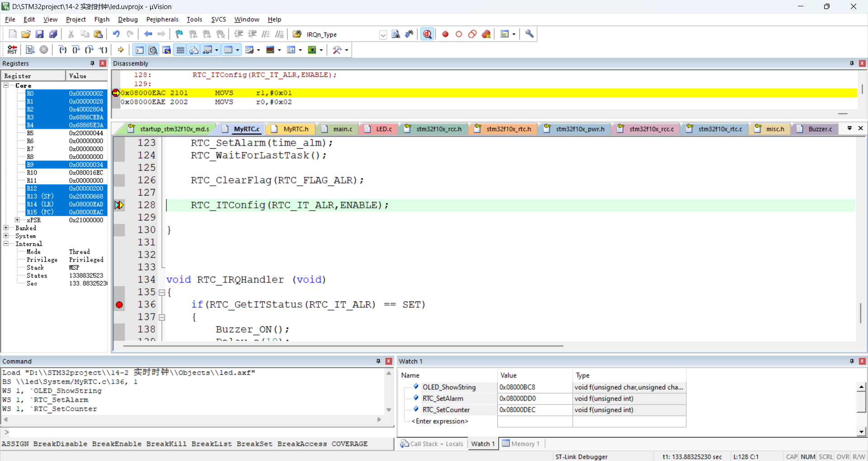The height and width of the screenshot is (461, 868).
Task: Collapse the Core register group
Action: pyautogui.click(x=6, y=85)
